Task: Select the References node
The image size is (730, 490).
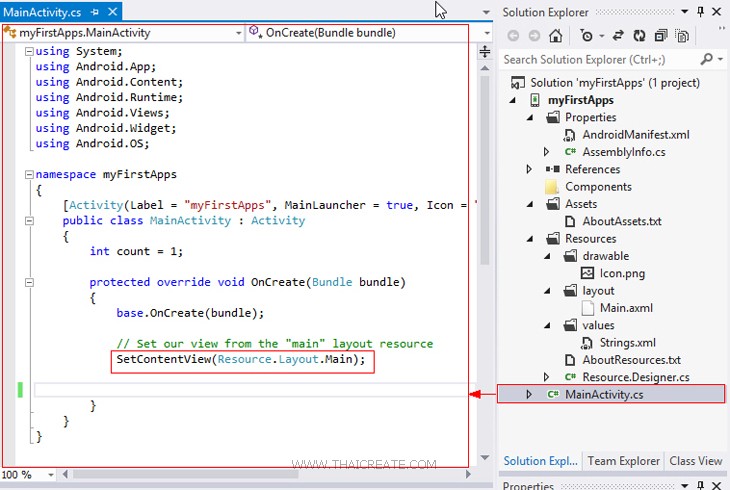Action: tap(592, 169)
